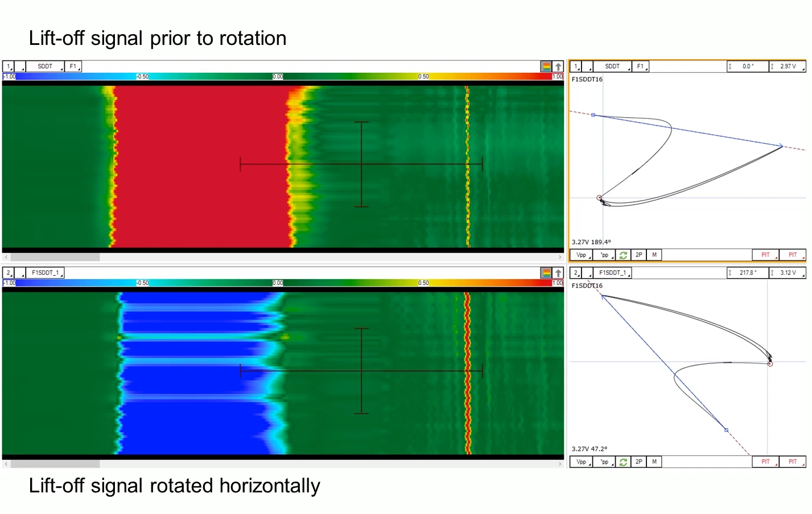Image resolution: width=812 pixels, height=514 pixels.
Task: Click green refresh icon in bottom Lissajous pane
Action: pos(623,462)
